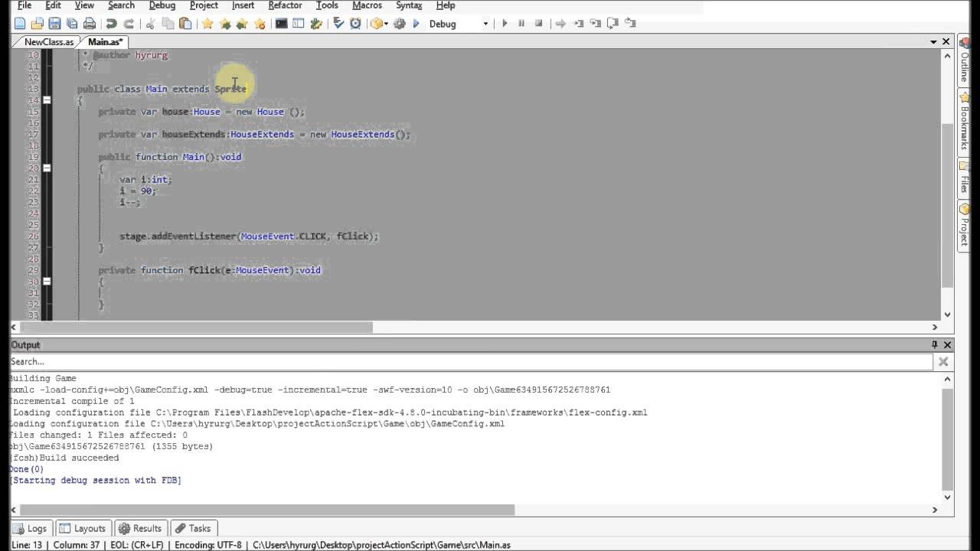Click the Paste clipboard icon
980x551 pixels.
[185, 24]
